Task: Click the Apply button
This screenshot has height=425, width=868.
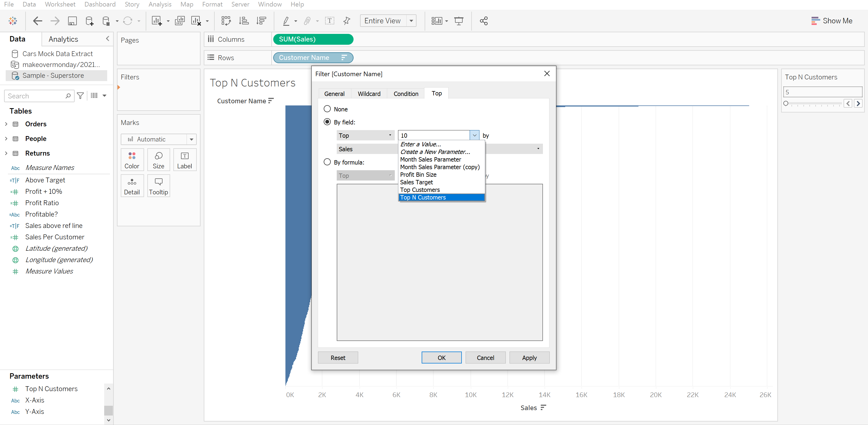Action: pos(529,357)
